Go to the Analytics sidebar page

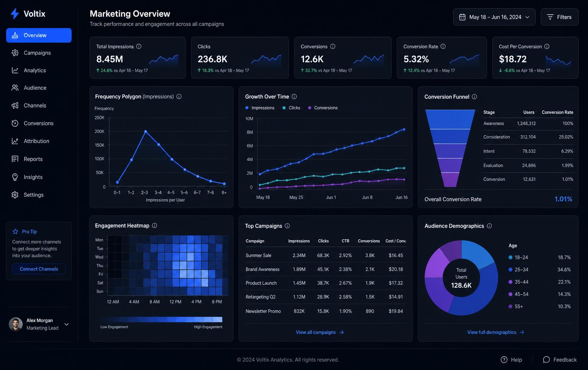[39, 70]
